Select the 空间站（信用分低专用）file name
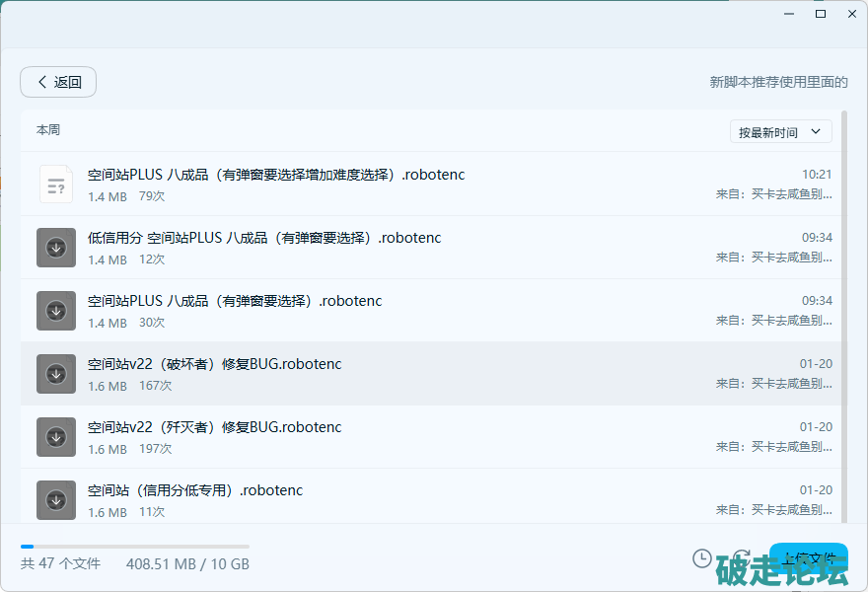Viewport: 868px width, 592px height. tap(195, 490)
